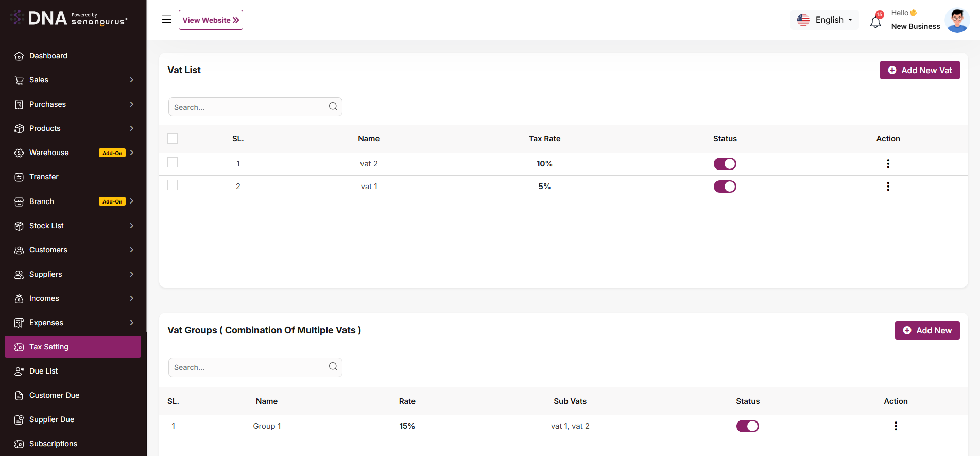Disable Group 1 status toggle
Image resolution: width=980 pixels, height=456 pixels.
coord(747,426)
